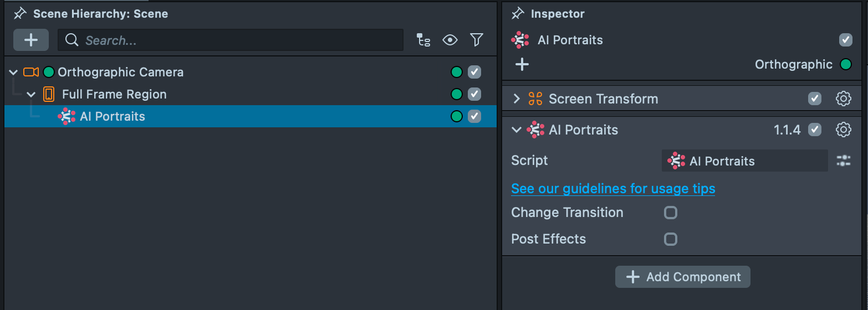The width and height of the screenshot is (868, 310).
Task: Expand the Screen Transform component
Action: (x=517, y=99)
